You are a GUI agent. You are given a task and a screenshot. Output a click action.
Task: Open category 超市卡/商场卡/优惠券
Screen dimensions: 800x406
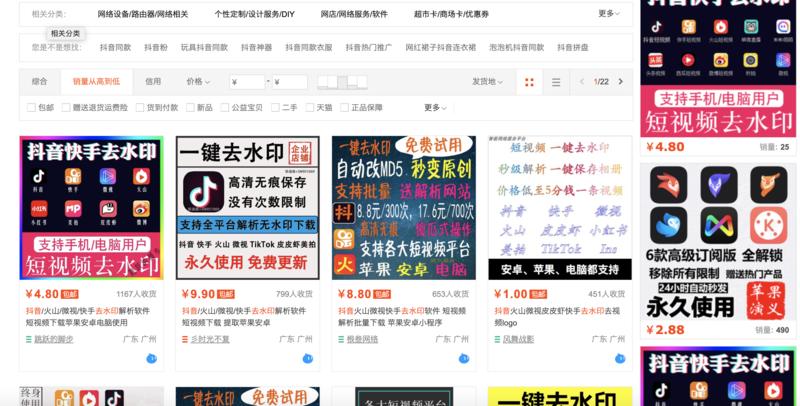(x=452, y=14)
